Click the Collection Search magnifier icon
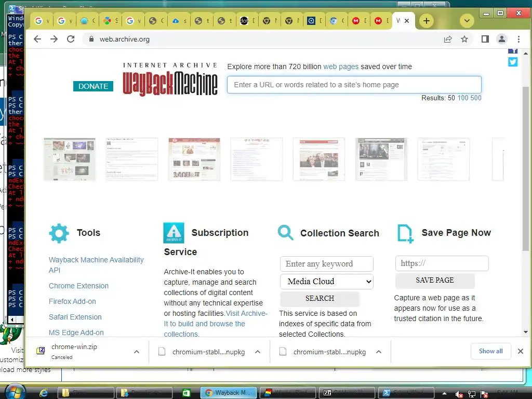Screen dimensions: 532x399 [285, 233]
